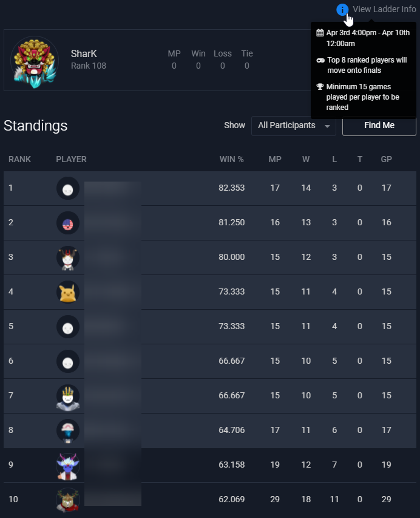This screenshot has width=420, height=518.
Task: Open the View Ladder Info link
Action: (x=384, y=9)
